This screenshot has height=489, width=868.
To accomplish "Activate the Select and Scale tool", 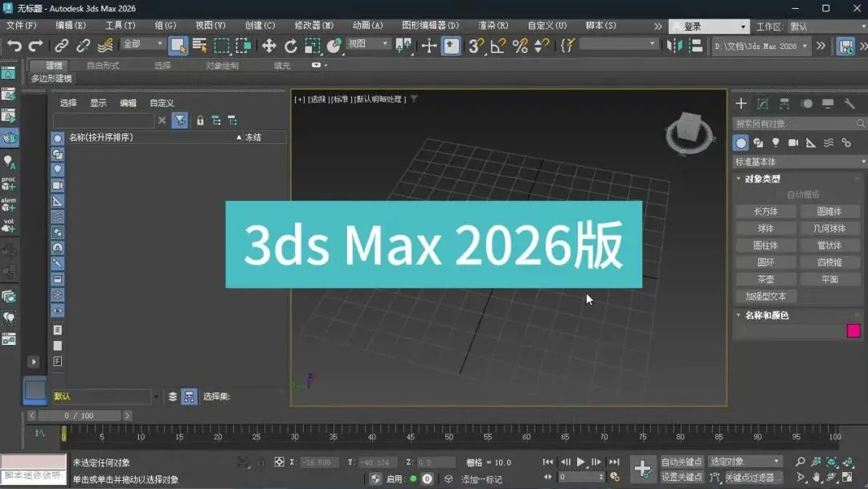I will pyautogui.click(x=312, y=46).
